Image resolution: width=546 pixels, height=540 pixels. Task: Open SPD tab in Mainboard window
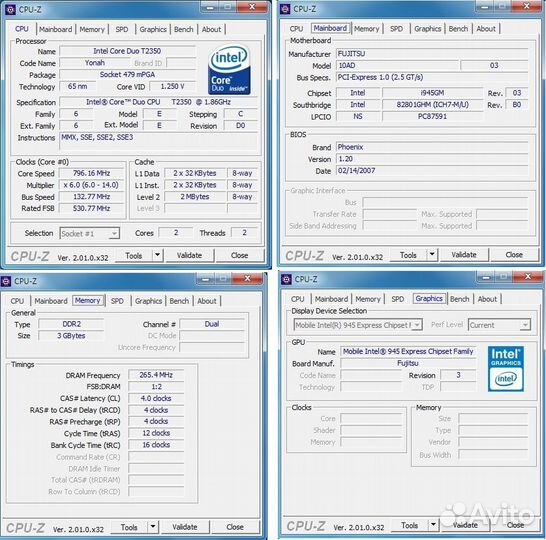click(396, 29)
